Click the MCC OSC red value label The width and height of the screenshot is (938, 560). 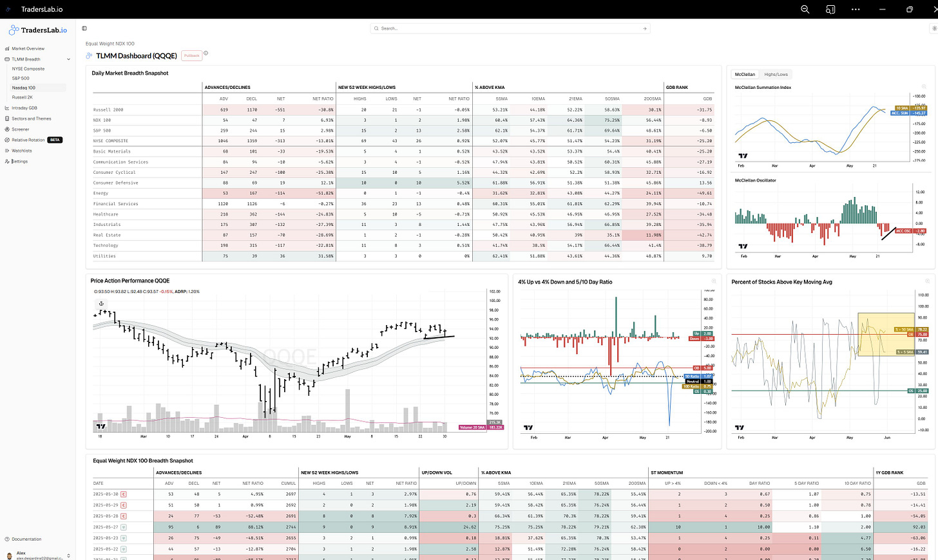pyautogui.click(x=905, y=230)
